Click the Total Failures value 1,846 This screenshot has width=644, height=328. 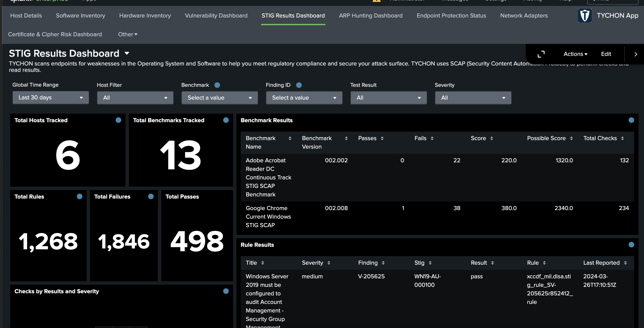click(124, 242)
